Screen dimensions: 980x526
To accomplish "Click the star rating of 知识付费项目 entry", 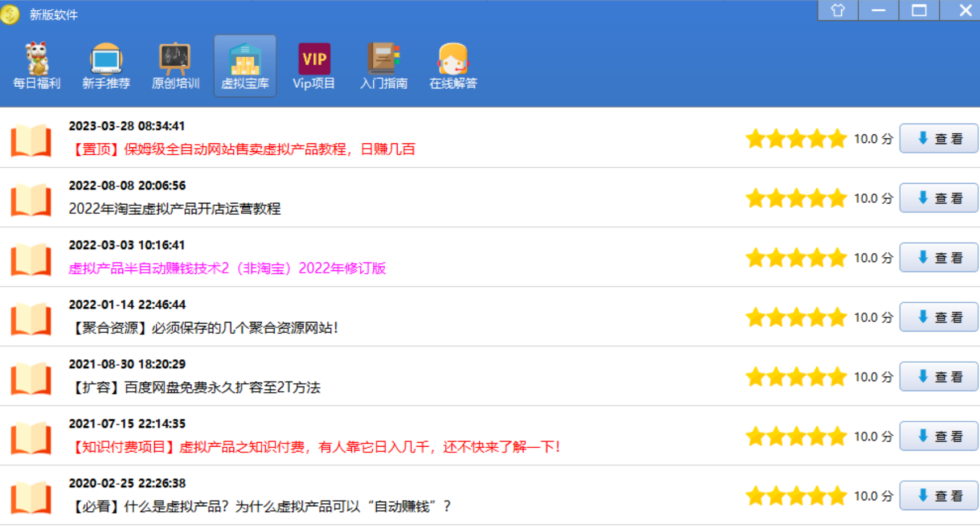I will [796, 437].
